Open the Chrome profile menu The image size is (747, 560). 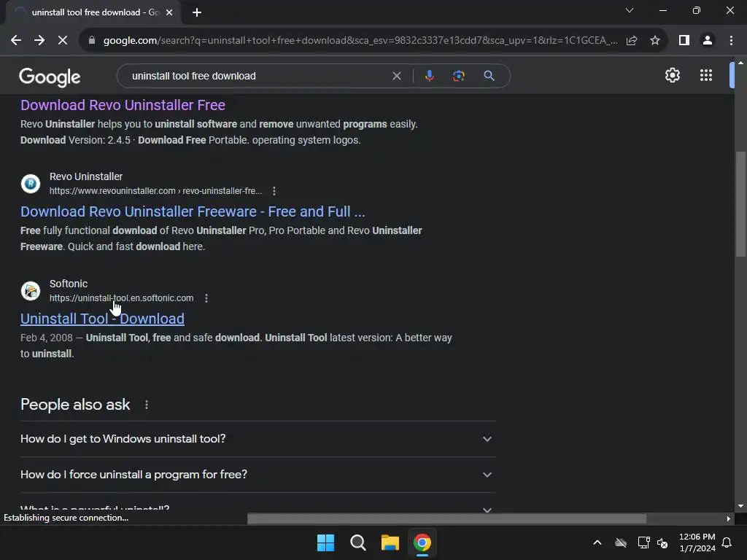click(708, 41)
